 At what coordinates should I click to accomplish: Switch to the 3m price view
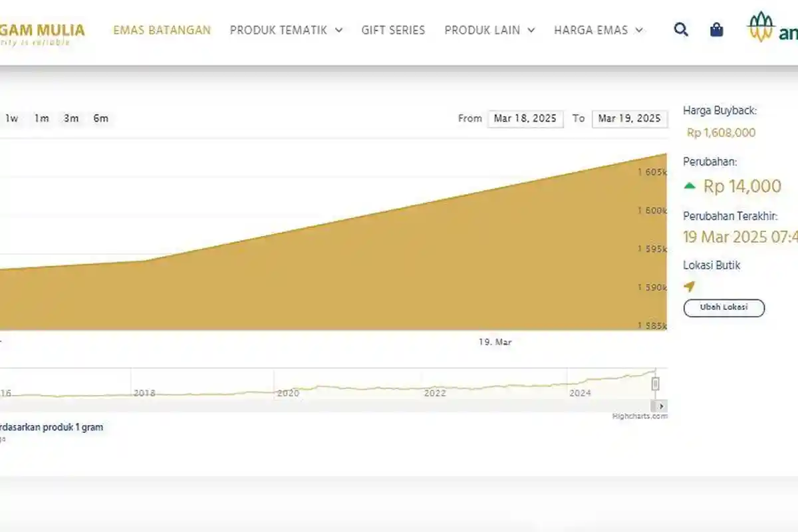click(70, 118)
